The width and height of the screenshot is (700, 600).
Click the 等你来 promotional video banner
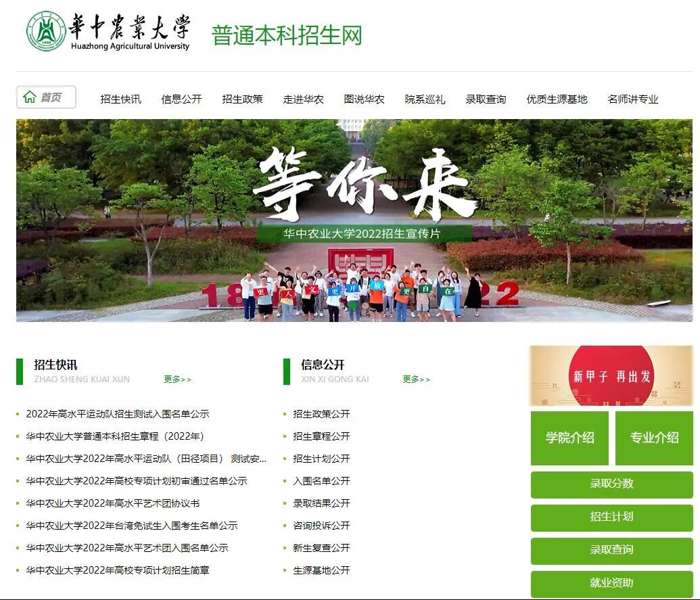point(354,220)
